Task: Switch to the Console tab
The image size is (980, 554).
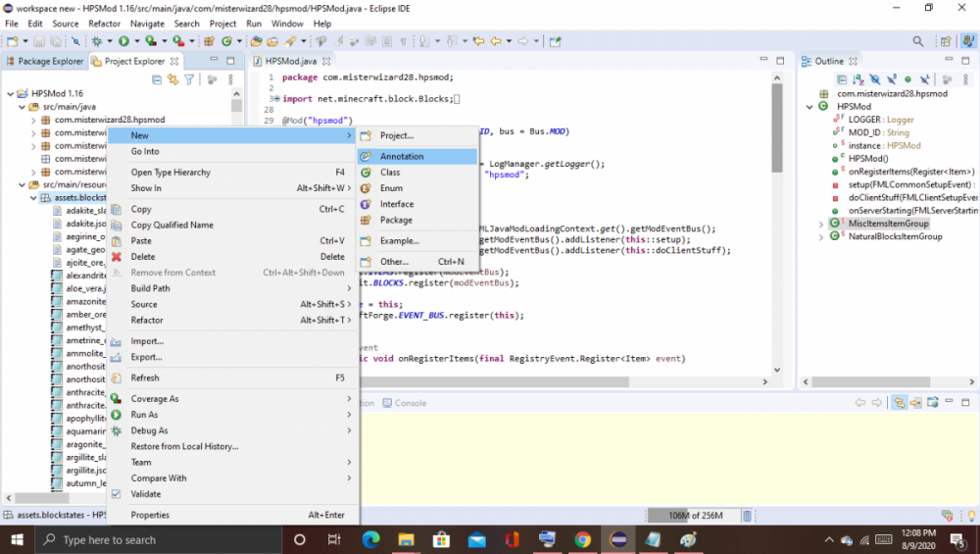Action: pyautogui.click(x=405, y=403)
